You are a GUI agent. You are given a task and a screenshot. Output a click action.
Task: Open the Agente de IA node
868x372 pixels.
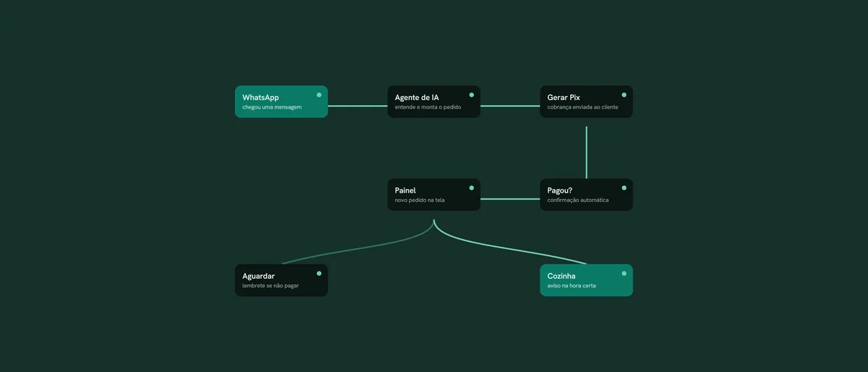(x=434, y=101)
